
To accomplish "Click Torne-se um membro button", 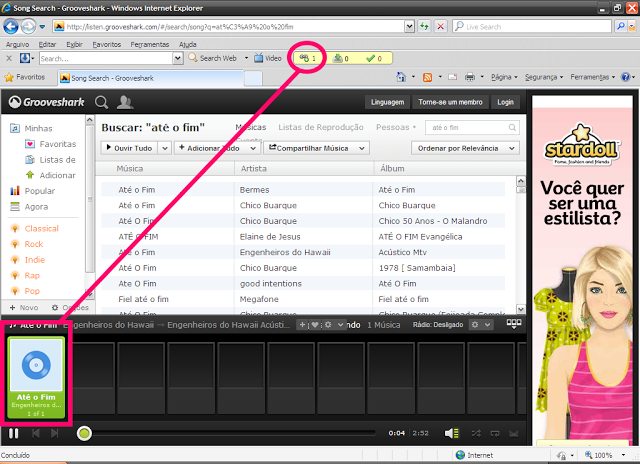I will click(x=450, y=102).
